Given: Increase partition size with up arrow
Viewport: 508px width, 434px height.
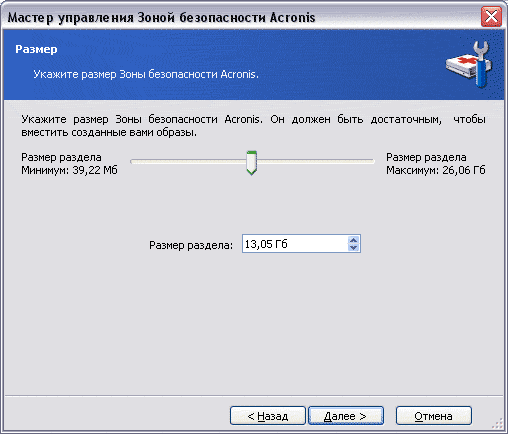Looking at the screenshot, I should coord(353,240).
